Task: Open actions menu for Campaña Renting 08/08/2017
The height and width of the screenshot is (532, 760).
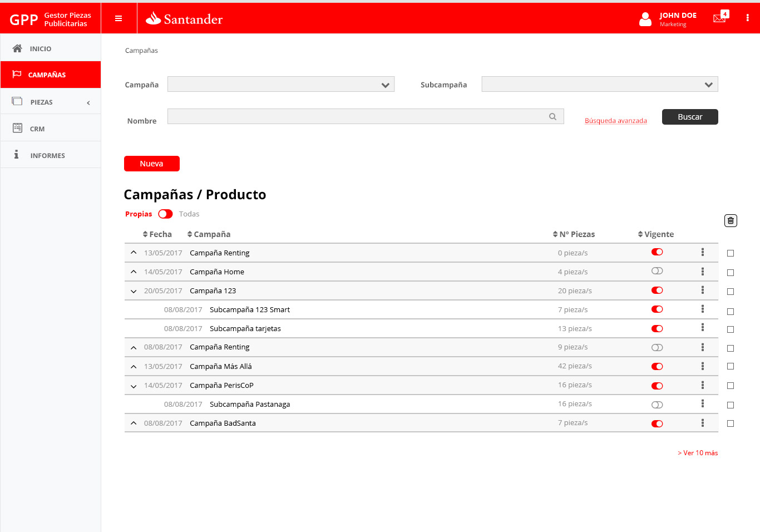Action: [703, 347]
